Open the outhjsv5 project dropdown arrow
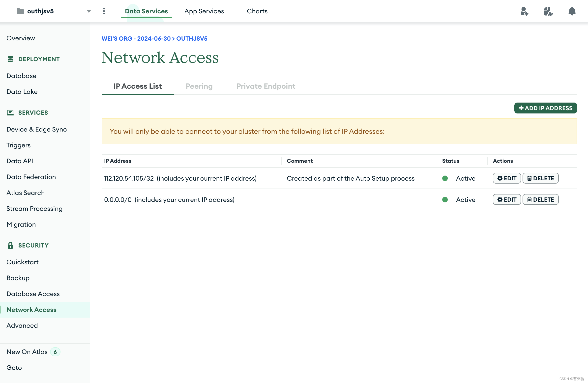 pos(89,11)
